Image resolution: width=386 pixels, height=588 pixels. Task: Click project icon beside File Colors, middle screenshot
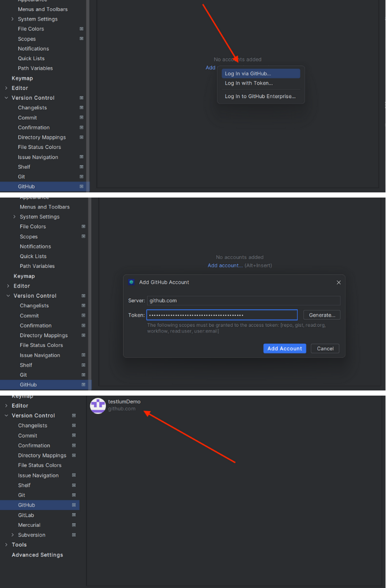coord(83,226)
